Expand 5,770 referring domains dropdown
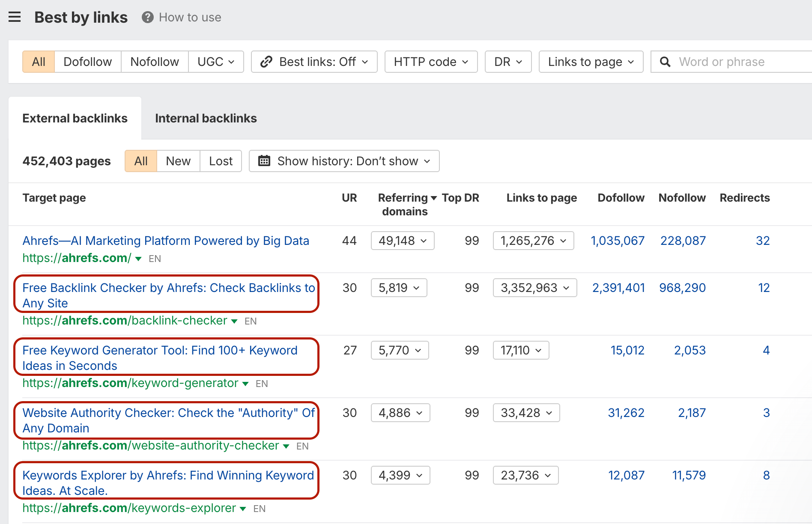 click(400, 350)
